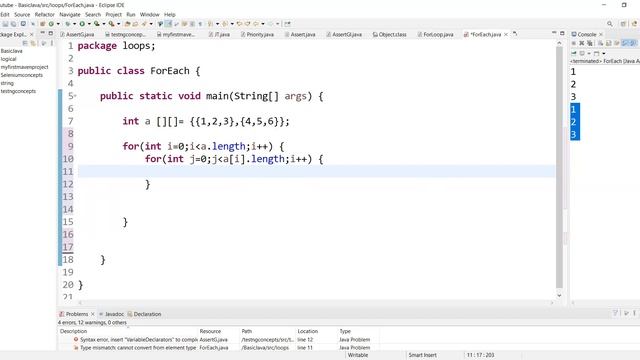Click Remove All Terminated Launches icon
The height and width of the screenshot is (360, 640).
click(590, 43)
